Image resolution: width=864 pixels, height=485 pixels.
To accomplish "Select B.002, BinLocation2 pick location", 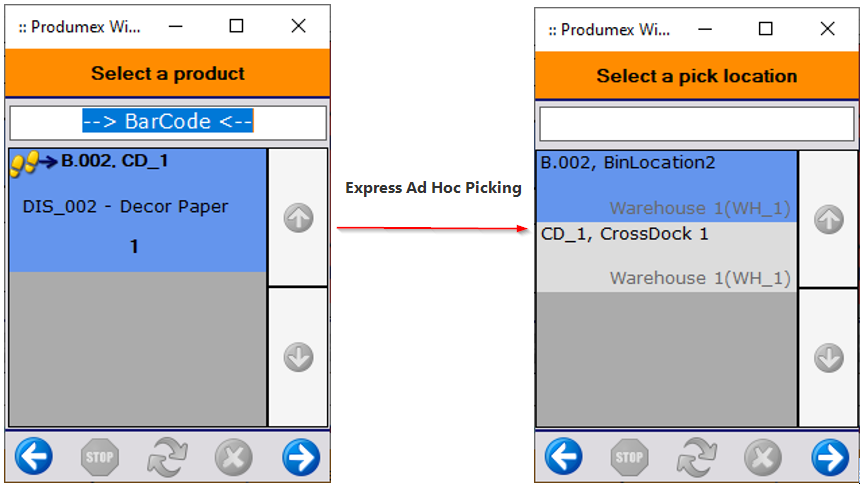I will (x=666, y=185).
